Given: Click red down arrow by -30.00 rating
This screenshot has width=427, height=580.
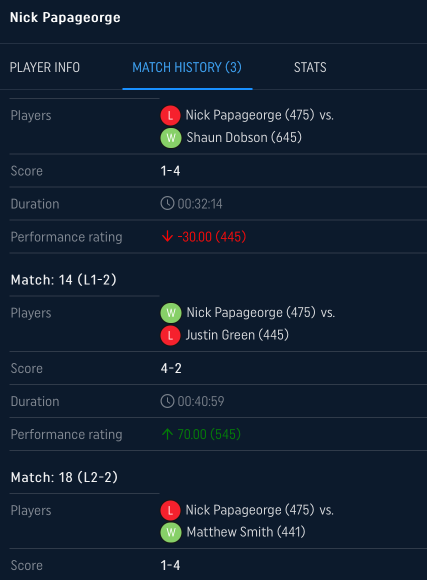Looking at the screenshot, I should [167, 236].
